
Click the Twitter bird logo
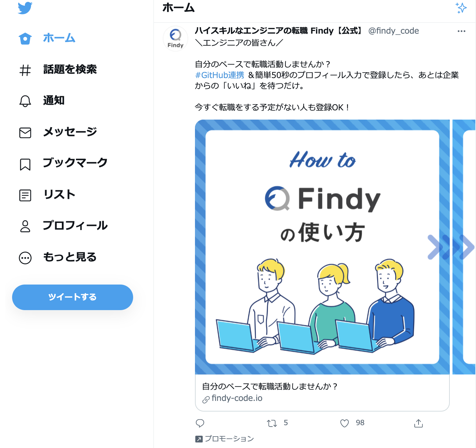(25, 8)
